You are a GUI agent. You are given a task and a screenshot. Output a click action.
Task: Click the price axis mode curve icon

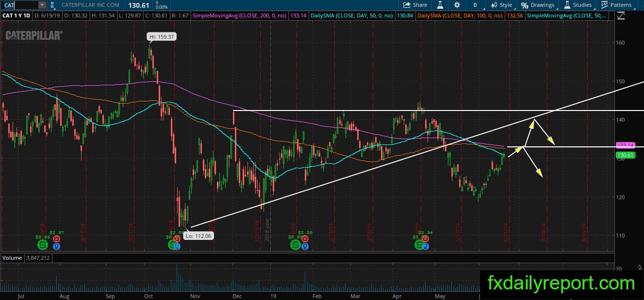pos(622,16)
